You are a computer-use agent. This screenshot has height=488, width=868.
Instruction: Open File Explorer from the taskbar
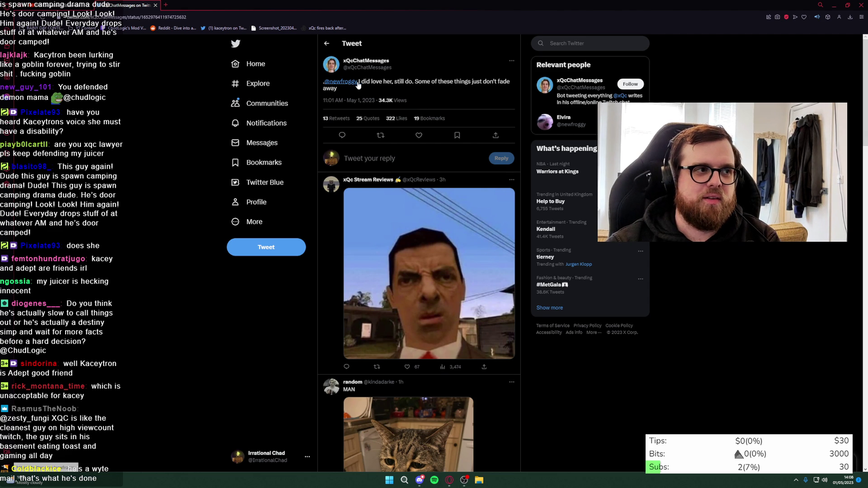click(479, 480)
